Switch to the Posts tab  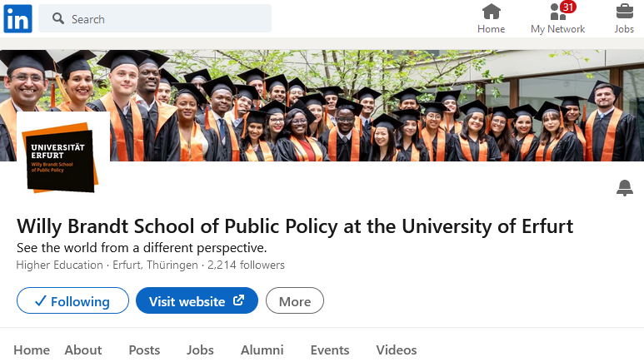coord(144,350)
